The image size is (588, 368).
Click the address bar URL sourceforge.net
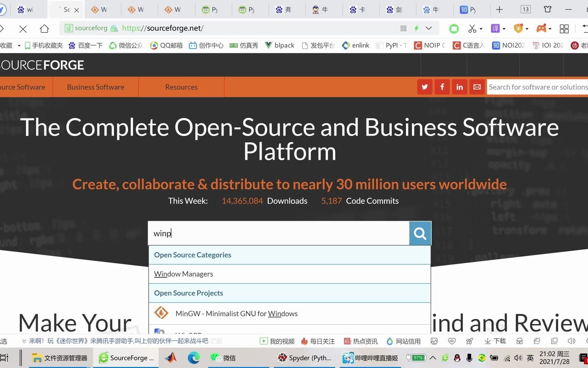click(163, 28)
